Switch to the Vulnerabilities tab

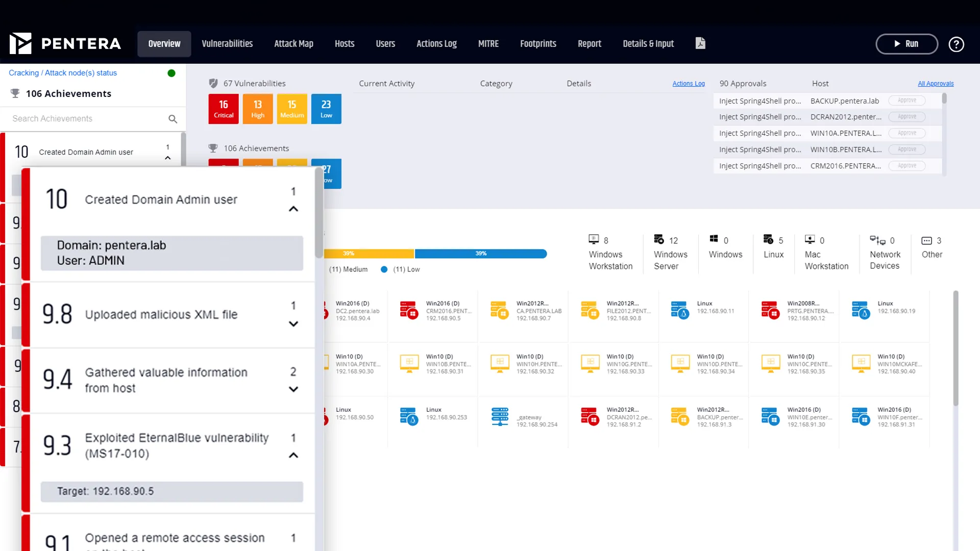(x=227, y=44)
